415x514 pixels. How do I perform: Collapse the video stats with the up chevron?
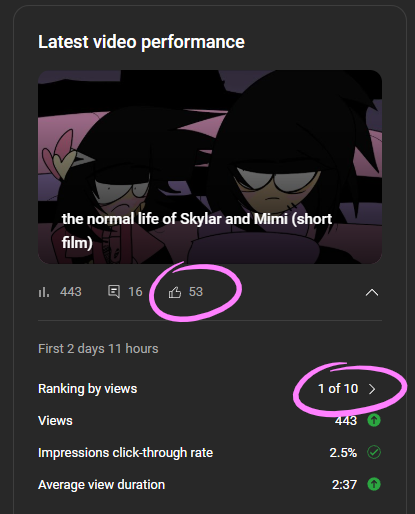click(372, 292)
